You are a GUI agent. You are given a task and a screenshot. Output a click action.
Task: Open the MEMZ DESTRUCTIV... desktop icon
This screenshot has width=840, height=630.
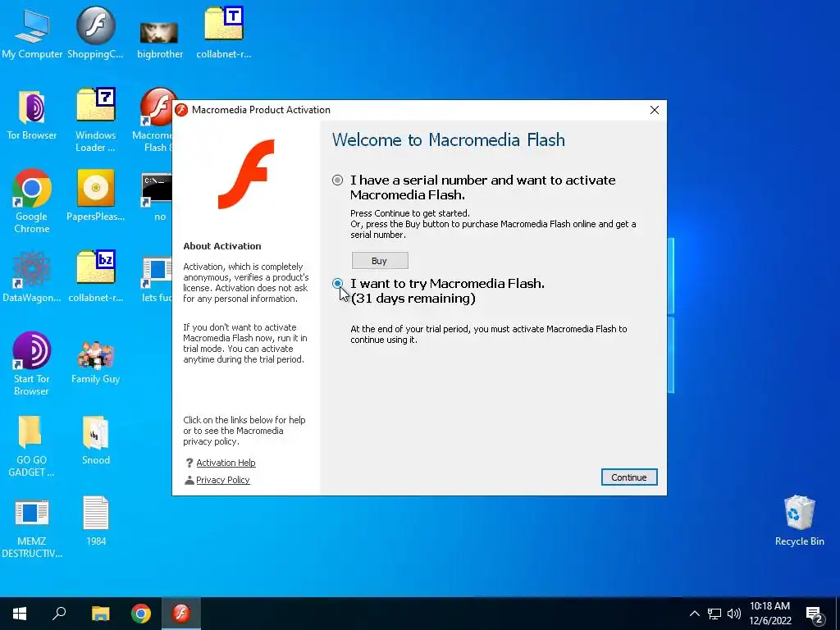click(32, 529)
